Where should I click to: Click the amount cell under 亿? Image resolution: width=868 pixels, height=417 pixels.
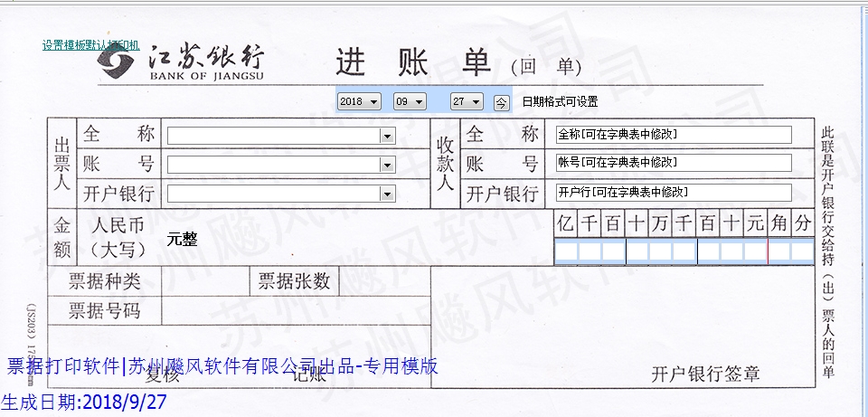(x=566, y=251)
